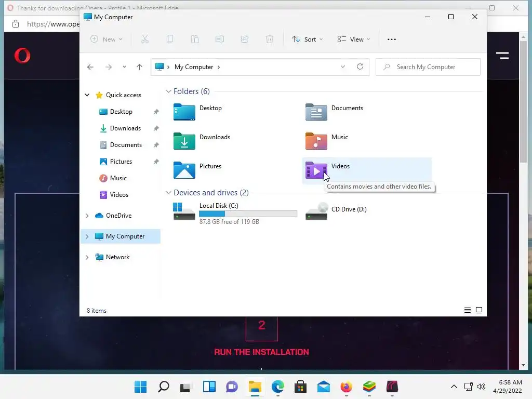Go forward with the right arrow
This screenshot has width=532, height=399.
tap(109, 67)
